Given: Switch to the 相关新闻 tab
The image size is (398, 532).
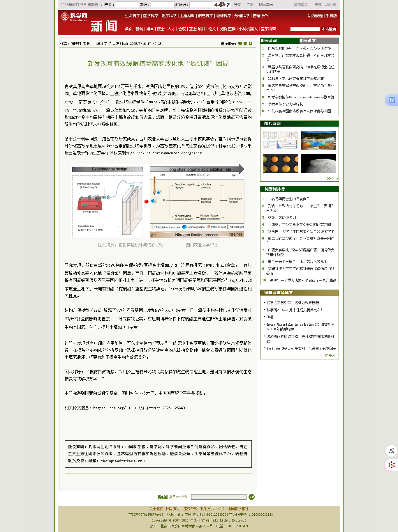Looking at the screenshot, I should 269,41.
